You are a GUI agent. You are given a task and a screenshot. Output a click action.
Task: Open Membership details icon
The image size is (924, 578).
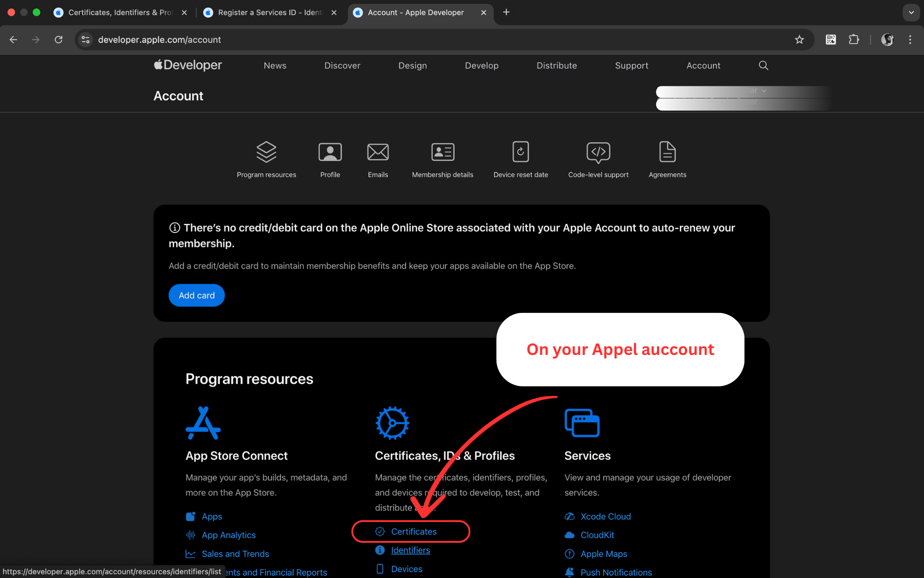(x=442, y=152)
